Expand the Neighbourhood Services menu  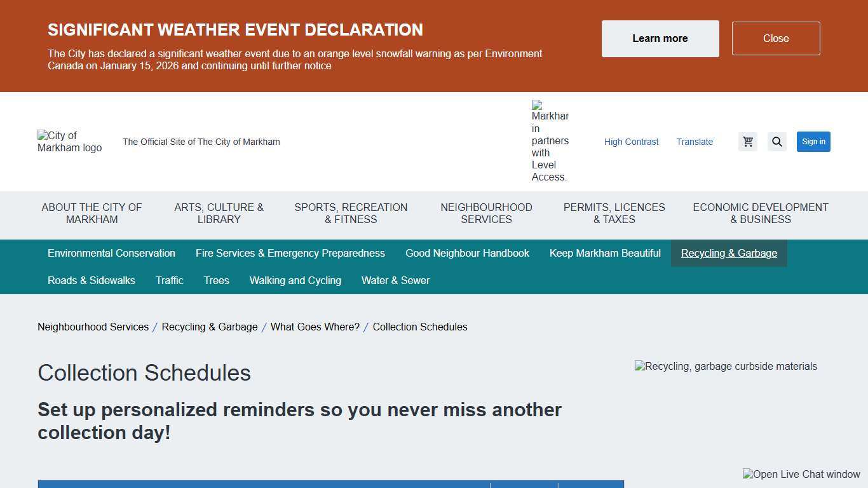[486, 213]
